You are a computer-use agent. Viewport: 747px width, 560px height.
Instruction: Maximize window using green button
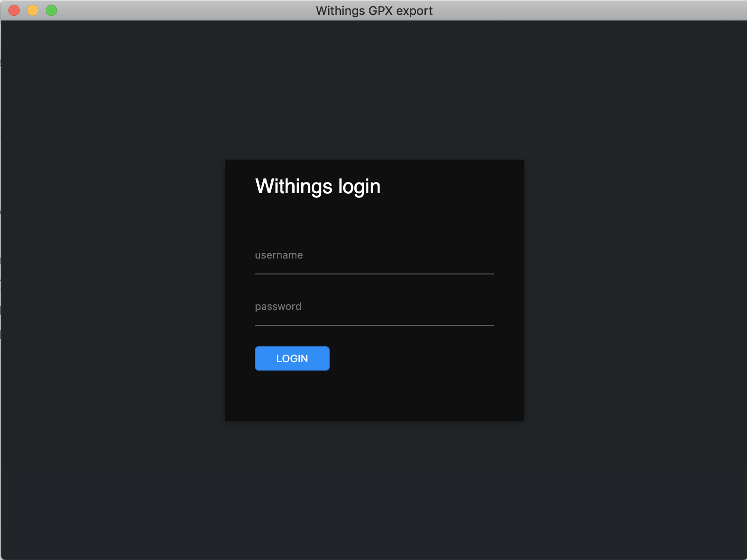51,10
